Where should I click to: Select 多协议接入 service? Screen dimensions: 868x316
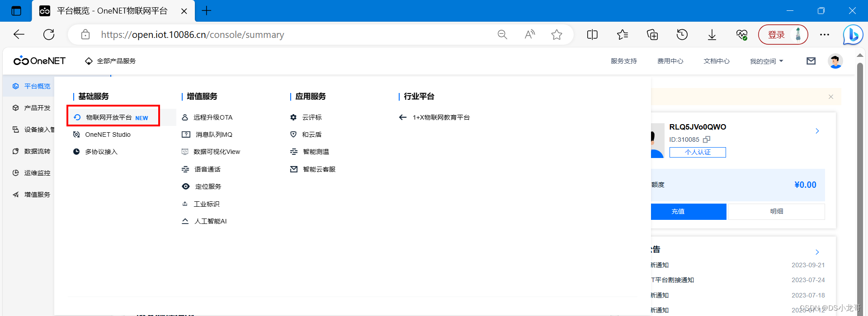click(x=95, y=152)
